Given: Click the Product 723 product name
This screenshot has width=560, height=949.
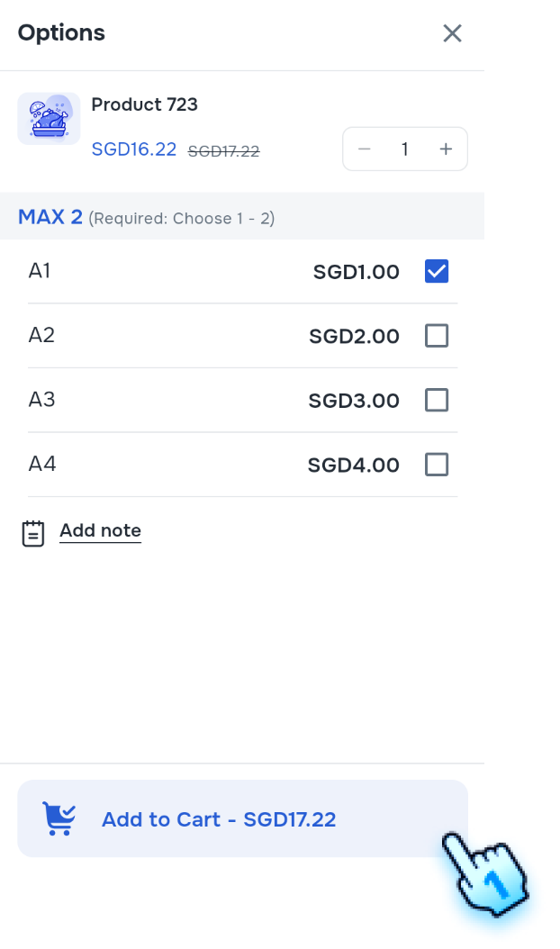Looking at the screenshot, I should tap(144, 104).
